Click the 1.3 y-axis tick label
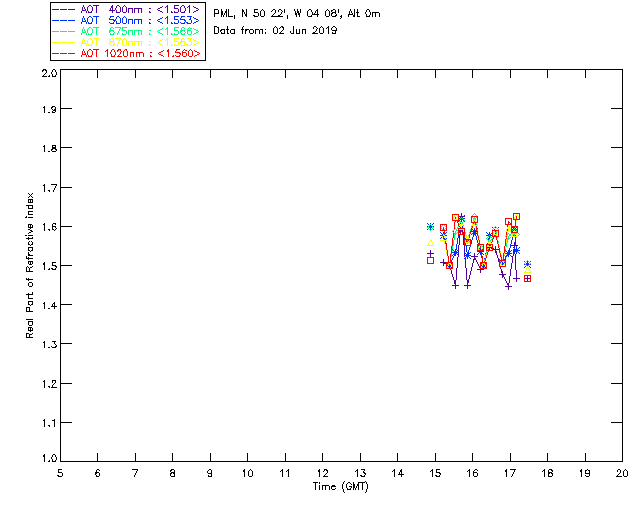The height and width of the screenshot is (512, 640). [49, 345]
